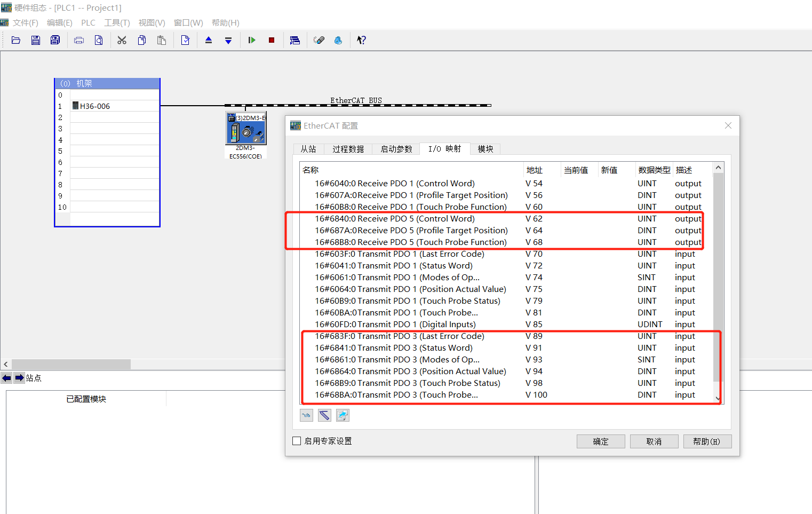The width and height of the screenshot is (812, 514).
Task: Click the 帮助(H) button in the dialog
Action: [707, 441]
